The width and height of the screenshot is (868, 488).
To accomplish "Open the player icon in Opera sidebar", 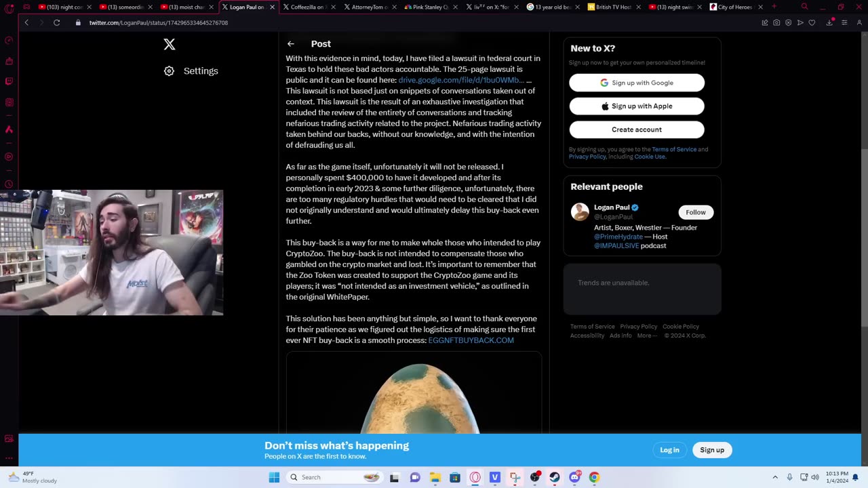I will tap(9, 157).
